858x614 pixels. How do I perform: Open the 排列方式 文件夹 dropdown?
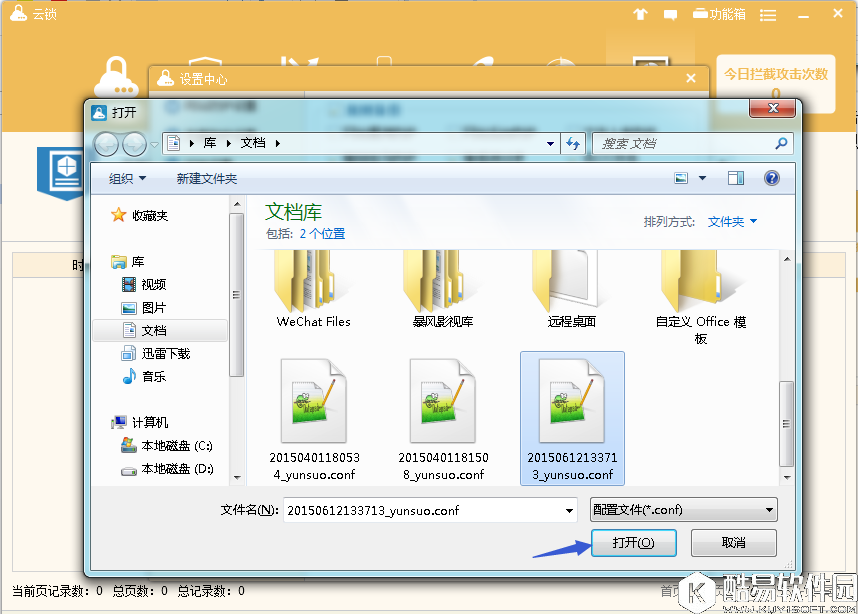click(729, 221)
